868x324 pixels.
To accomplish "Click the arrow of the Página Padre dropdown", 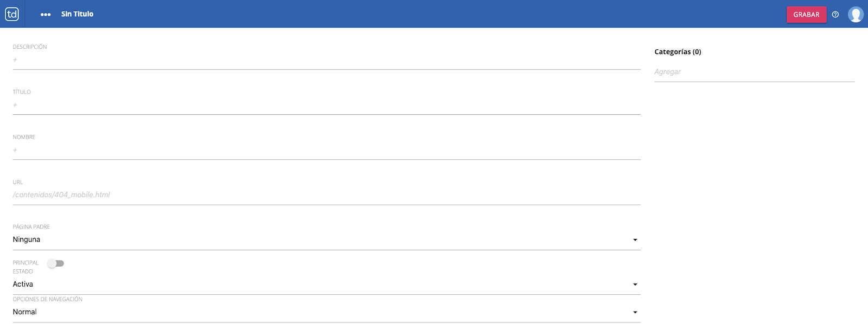I will pos(635,240).
